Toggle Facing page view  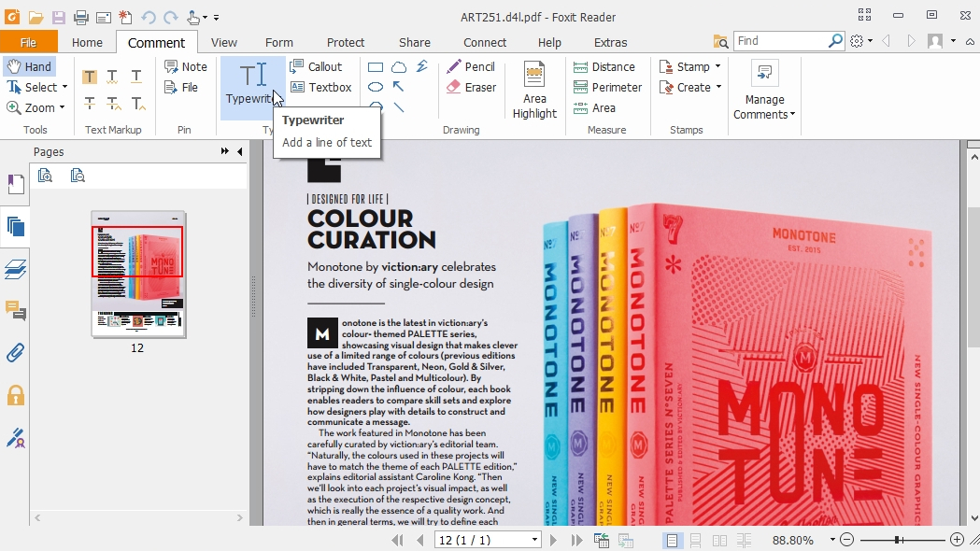coord(719,540)
